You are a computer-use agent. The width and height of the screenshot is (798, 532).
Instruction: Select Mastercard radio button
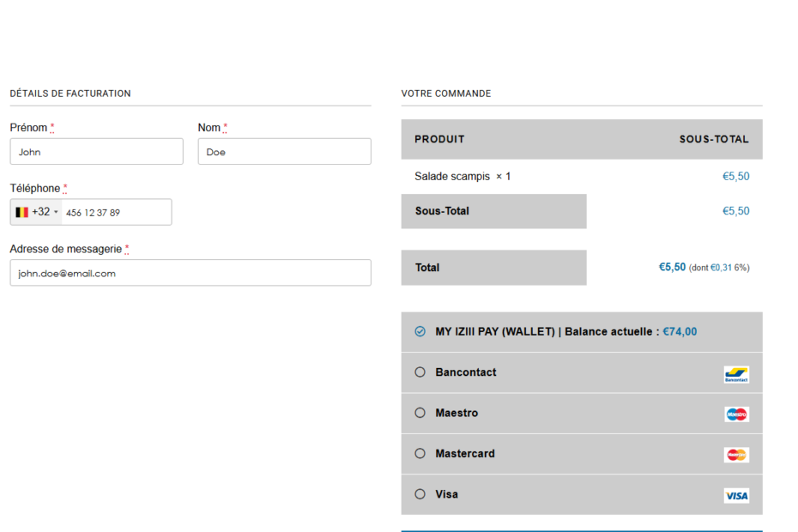[420, 454]
